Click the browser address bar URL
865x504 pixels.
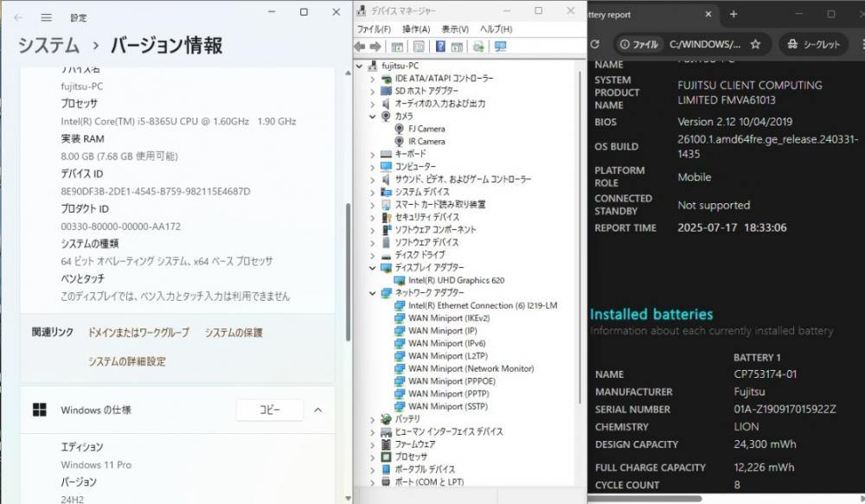point(704,44)
